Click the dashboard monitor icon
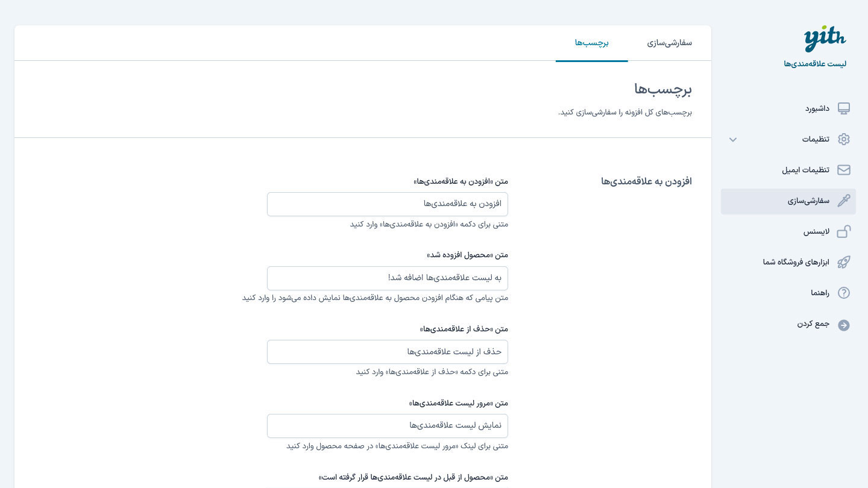Screen dimensions: 868x488 [844, 108]
